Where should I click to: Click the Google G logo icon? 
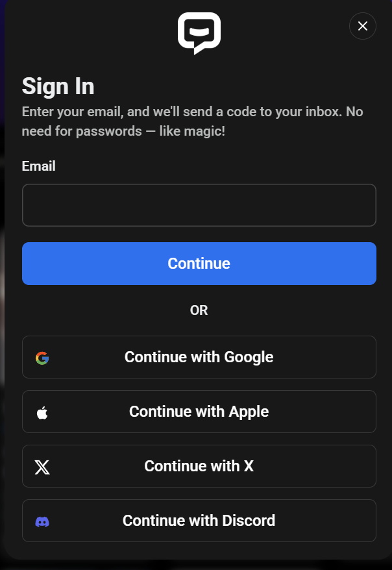point(42,358)
